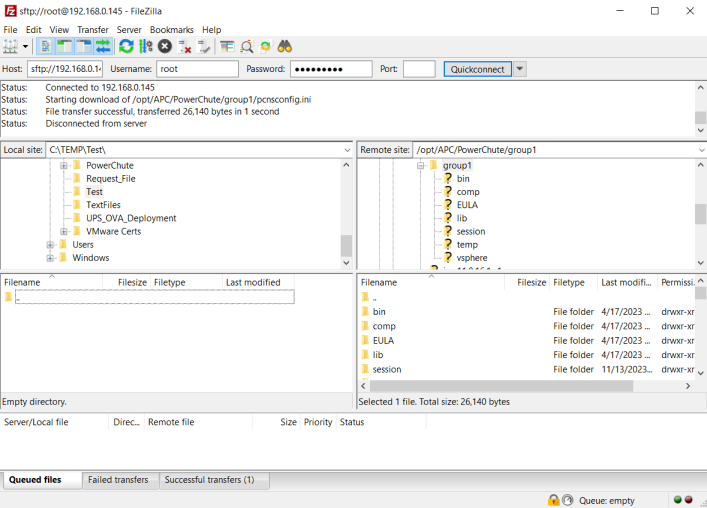Select UPS_OVA_Deployment folder
The height and width of the screenshot is (508, 707).
pyautogui.click(x=131, y=218)
